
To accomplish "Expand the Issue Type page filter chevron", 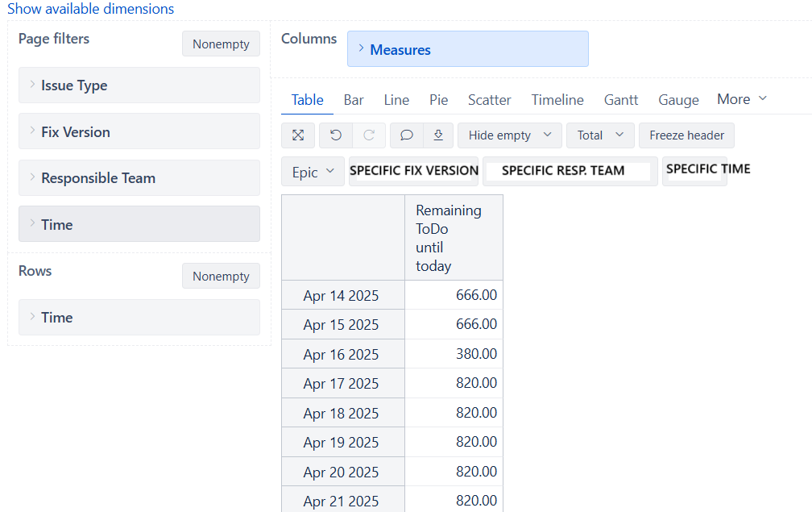I will tap(32, 85).
